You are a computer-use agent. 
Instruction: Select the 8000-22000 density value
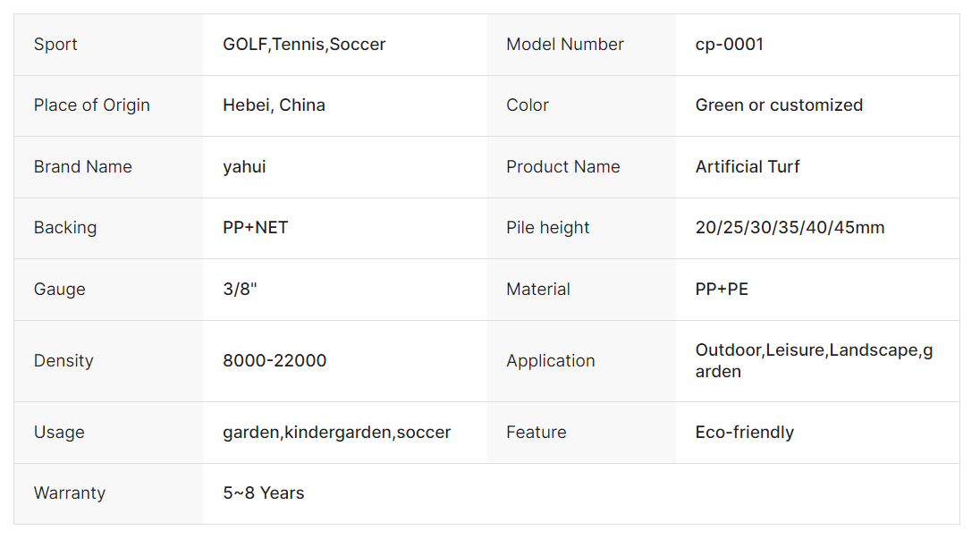click(275, 360)
